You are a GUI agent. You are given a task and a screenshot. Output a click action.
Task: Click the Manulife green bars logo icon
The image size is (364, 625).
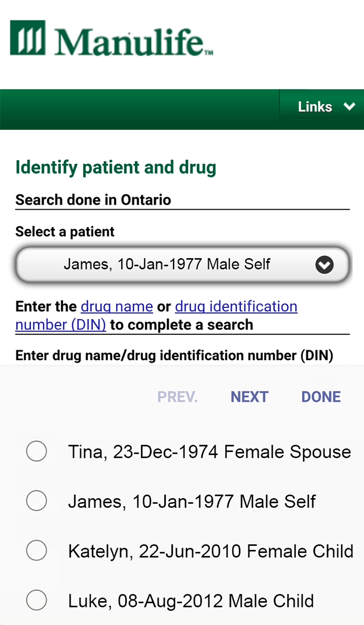click(x=28, y=38)
